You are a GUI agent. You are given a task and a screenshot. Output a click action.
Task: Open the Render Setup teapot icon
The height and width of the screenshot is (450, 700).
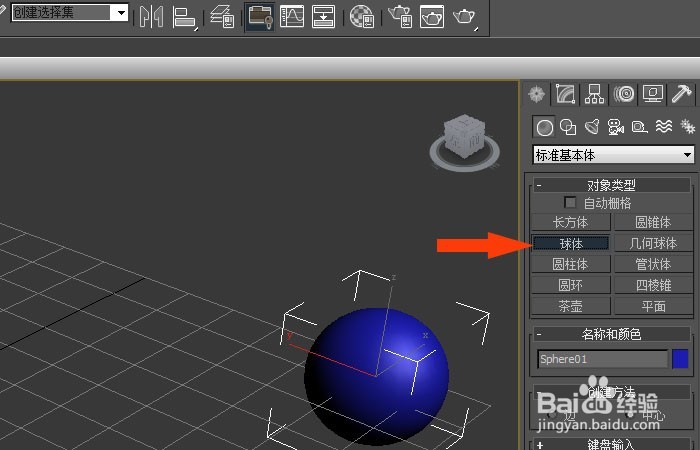(x=400, y=17)
